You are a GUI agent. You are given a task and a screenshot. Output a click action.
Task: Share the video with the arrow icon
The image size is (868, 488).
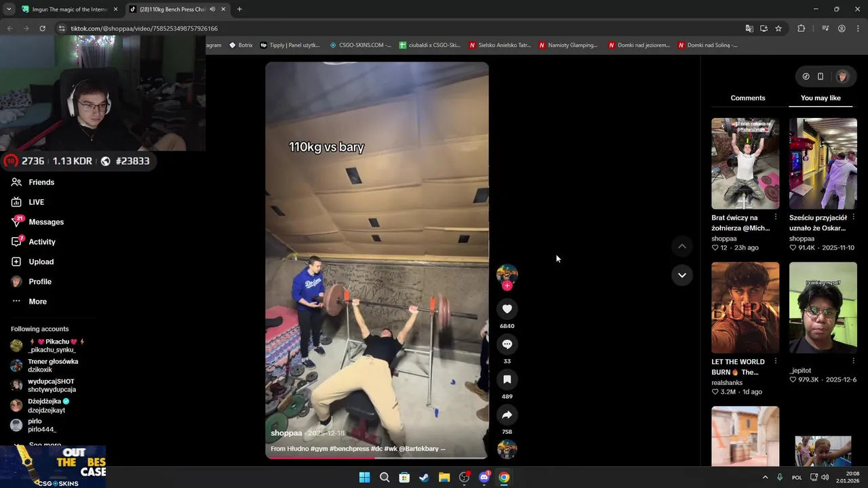(507, 415)
